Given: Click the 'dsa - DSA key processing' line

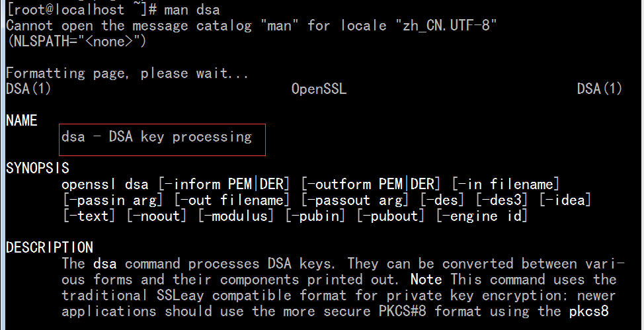Looking at the screenshot, I should point(157,136).
